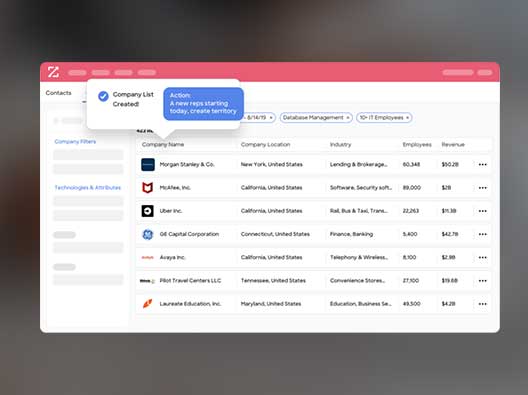
Task: Open more options for Avaya Inc. row
Action: pyautogui.click(x=483, y=258)
